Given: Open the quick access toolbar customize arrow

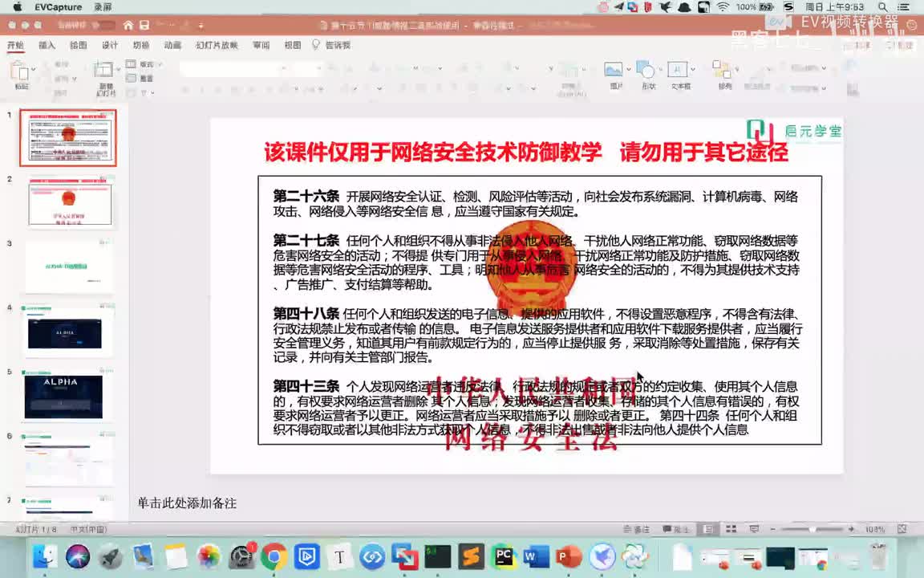Looking at the screenshot, I should pyautogui.click(x=201, y=26).
